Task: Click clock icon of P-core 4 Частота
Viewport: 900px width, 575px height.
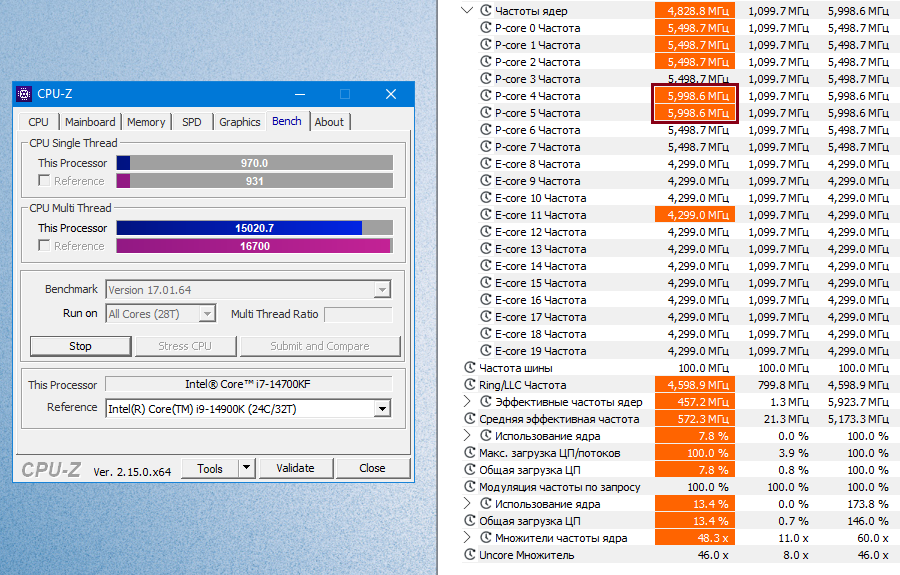Action: click(486, 95)
